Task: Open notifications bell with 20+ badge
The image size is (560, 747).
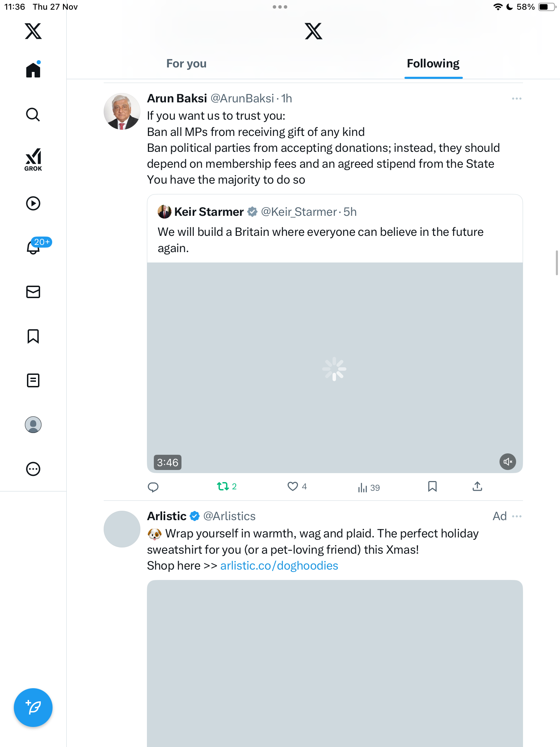Action: coord(34,247)
